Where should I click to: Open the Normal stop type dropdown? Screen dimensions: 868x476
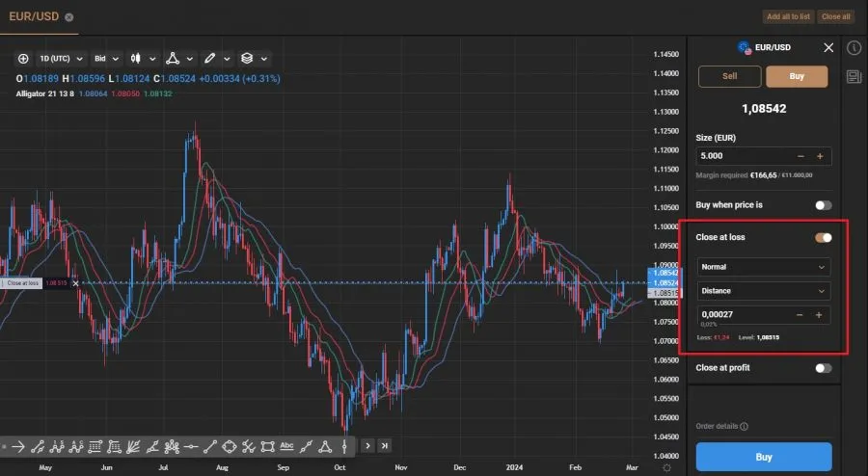point(764,267)
